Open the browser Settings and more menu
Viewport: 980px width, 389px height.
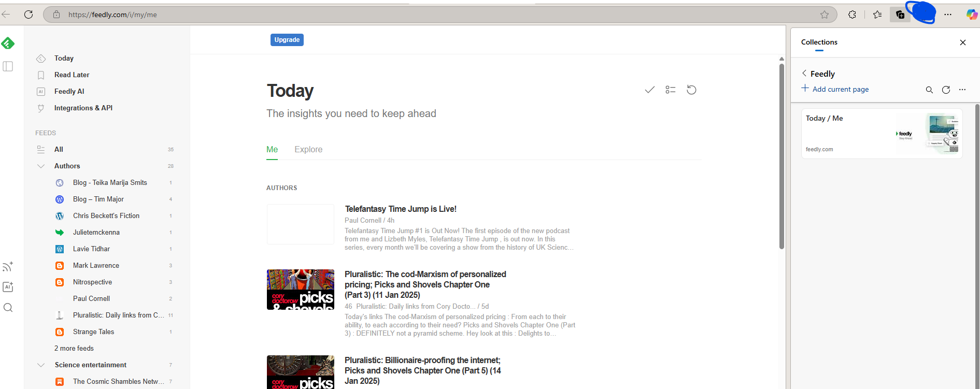click(948, 15)
